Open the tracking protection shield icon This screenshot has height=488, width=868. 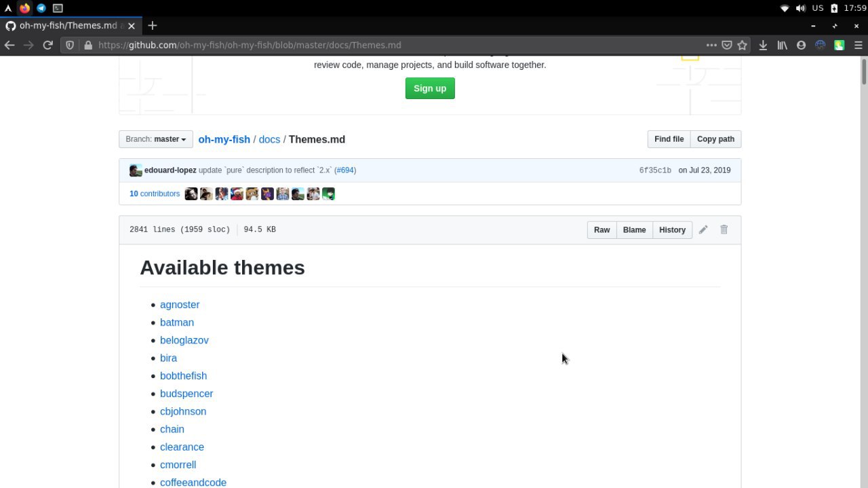point(70,45)
